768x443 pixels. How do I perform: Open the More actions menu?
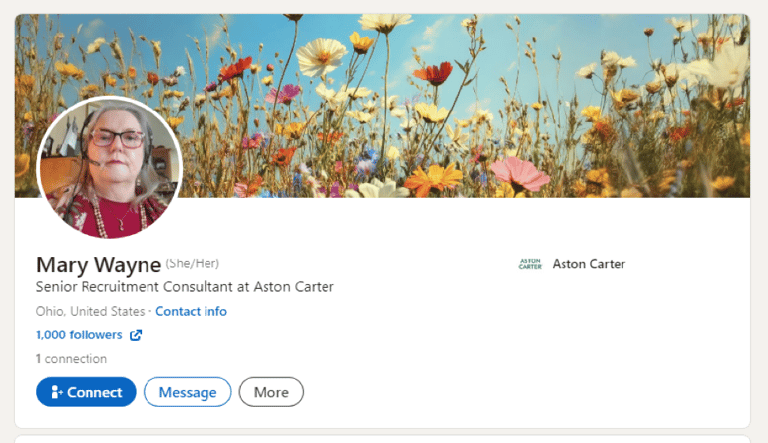tap(271, 392)
